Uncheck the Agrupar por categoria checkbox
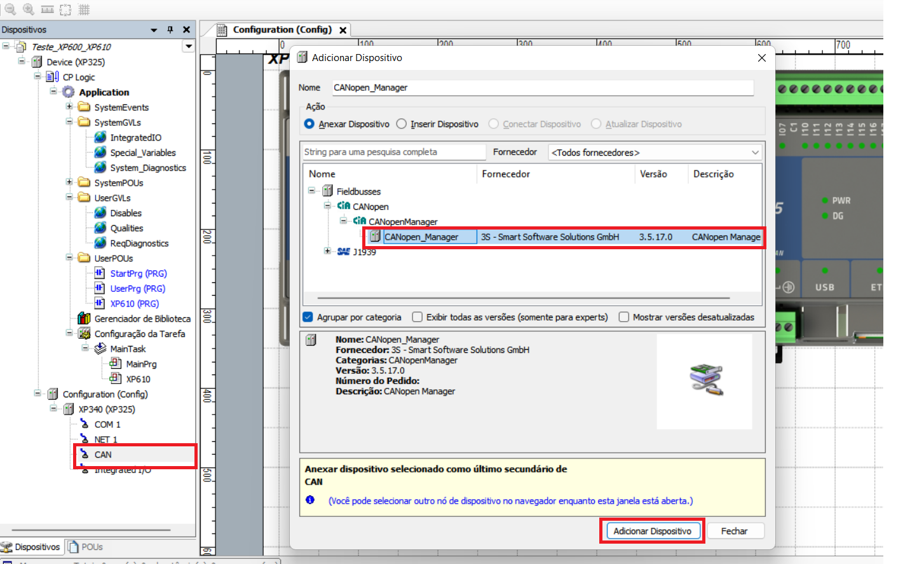 pyautogui.click(x=308, y=317)
